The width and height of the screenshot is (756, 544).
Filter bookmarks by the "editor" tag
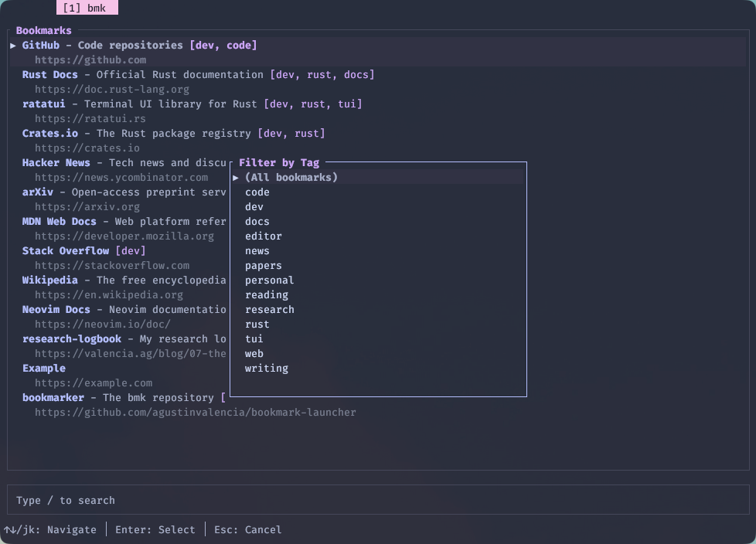pos(264,236)
